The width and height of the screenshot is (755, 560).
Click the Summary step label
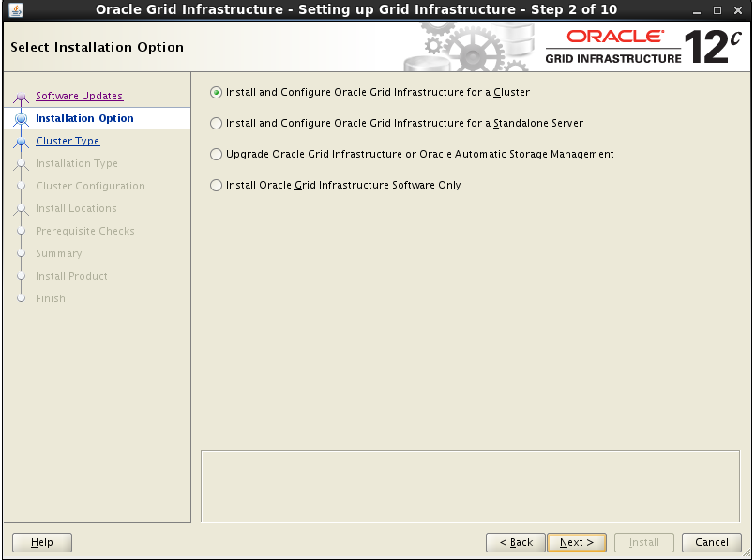(x=59, y=254)
